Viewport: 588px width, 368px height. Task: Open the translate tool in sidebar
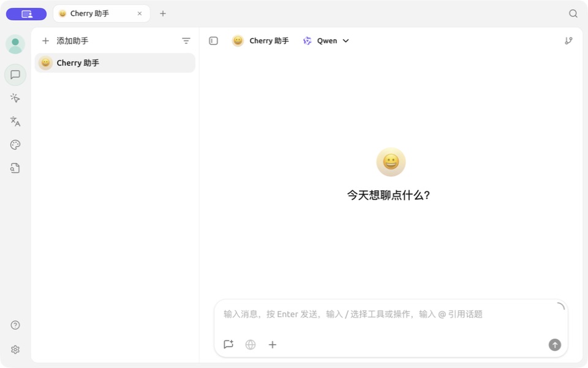pyautogui.click(x=15, y=121)
